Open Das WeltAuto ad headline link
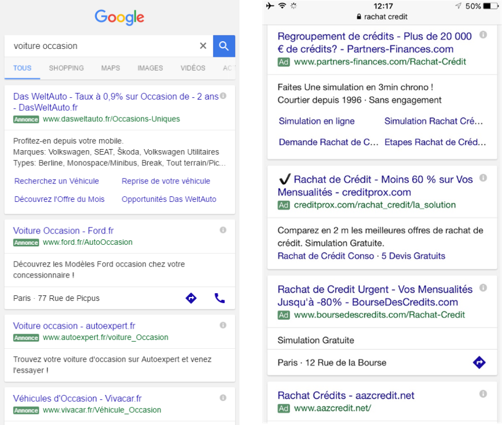Screen dimensions: 504x425 pyautogui.click(x=116, y=102)
